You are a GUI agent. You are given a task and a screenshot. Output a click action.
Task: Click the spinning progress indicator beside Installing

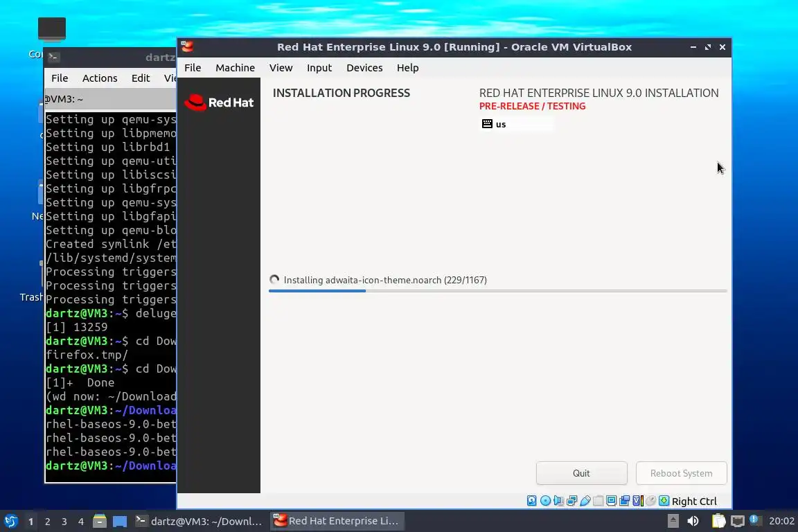click(x=274, y=279)
